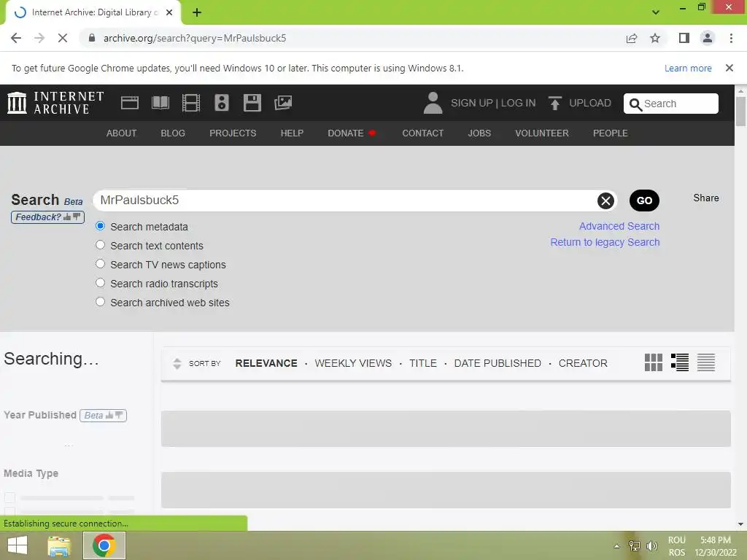Click the UPLOAD text link
This screenshot has width=747, height=560.
click(x=589, y=103)
